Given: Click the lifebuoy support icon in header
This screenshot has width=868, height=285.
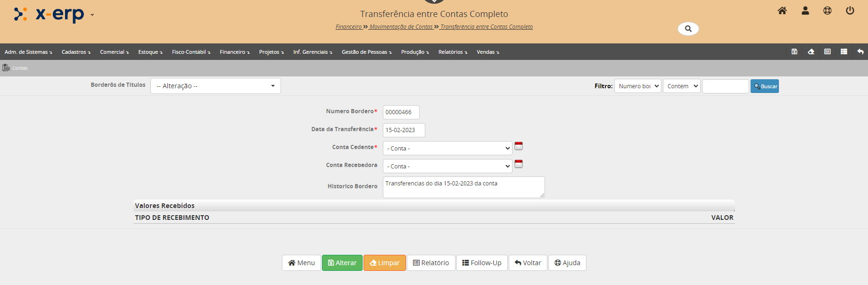Looking at the screenshot, I should pyautogui.click(x=827, y=11).
